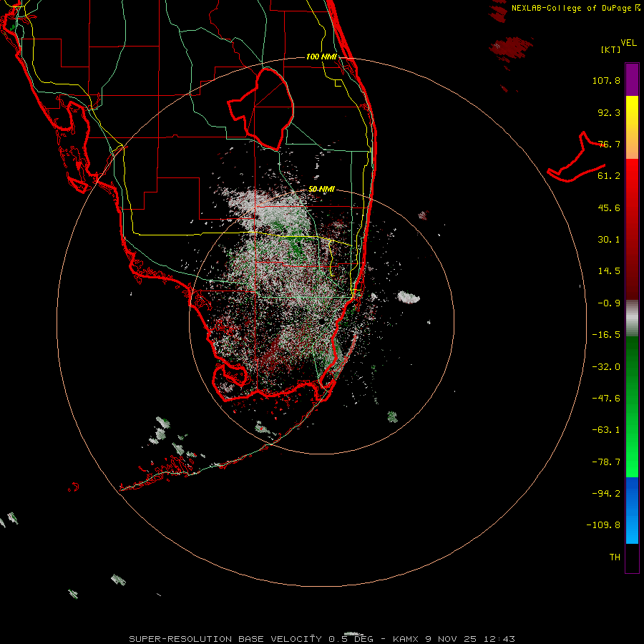Click the Lake Okeechobee outline on map

[x=261, y=109]
